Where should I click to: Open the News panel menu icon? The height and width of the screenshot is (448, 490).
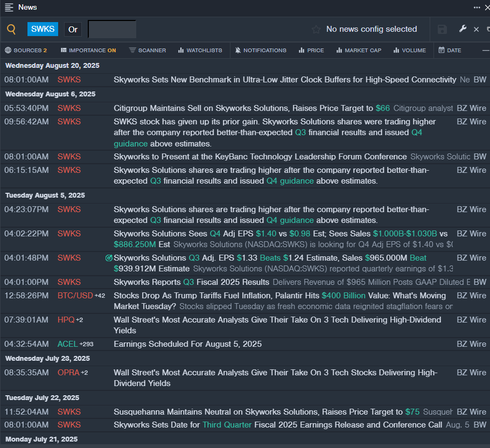tap(9, 8)
